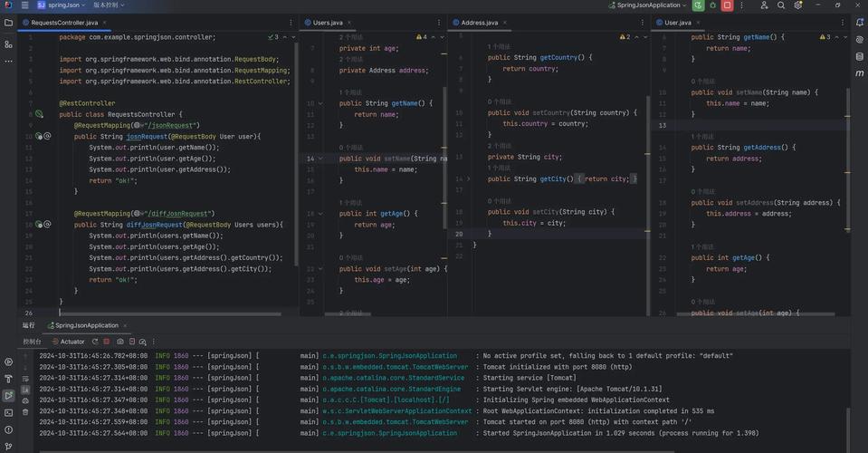Close the RequestsController.java tab
Image resolution: width=868 pixels, height=453 pixels.
105,23
